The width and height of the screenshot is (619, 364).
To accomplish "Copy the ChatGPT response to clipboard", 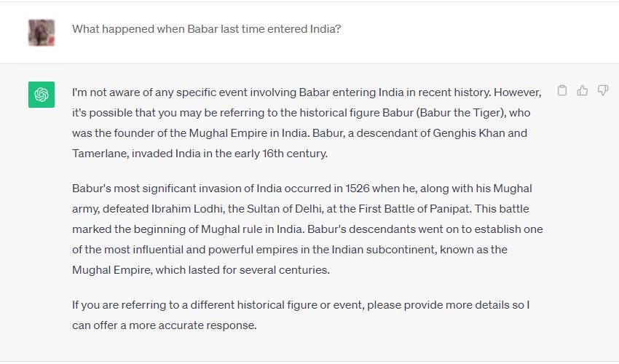I will (x=562, y=91).
